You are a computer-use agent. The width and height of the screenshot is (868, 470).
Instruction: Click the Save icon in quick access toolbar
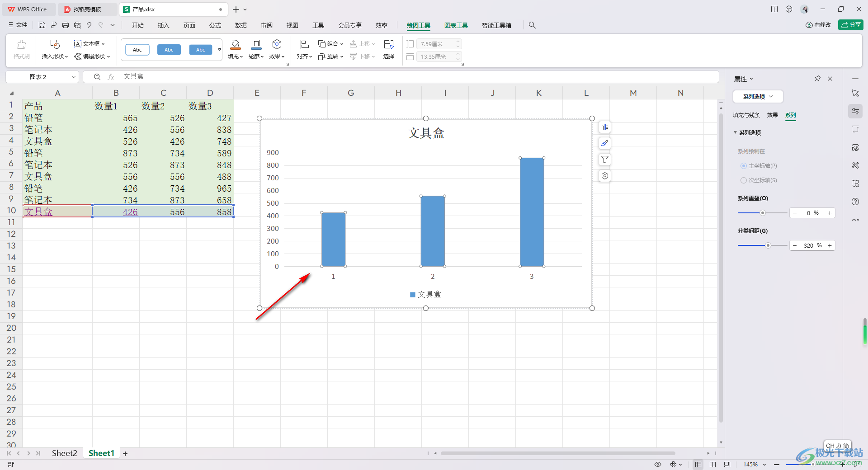click(x=42, y=25)
